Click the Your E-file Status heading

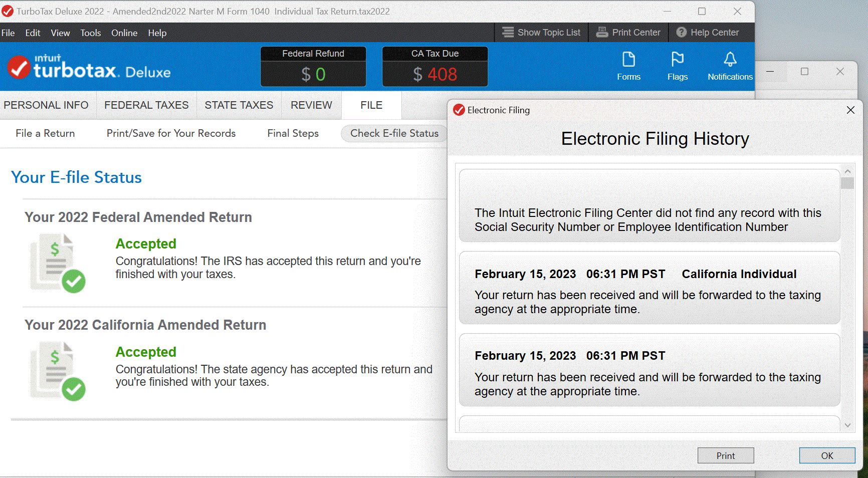pyautogui.click(x=76, y=177)
